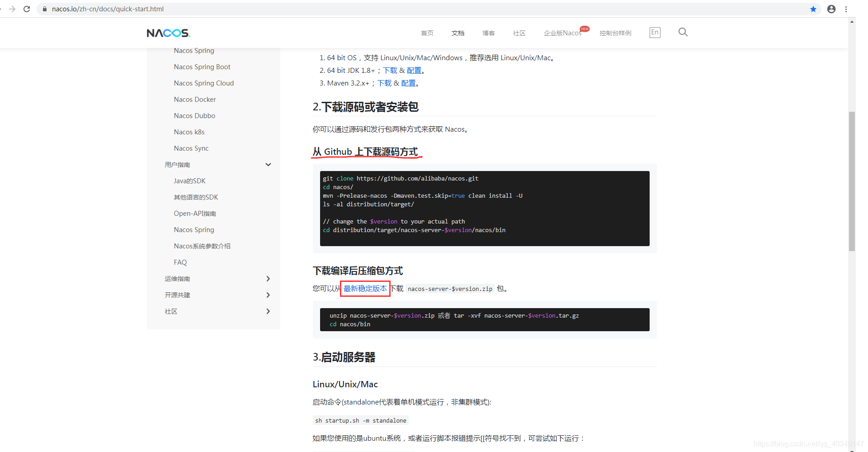
Task: Click the address bar URL
Action: (x=108, y=9)
